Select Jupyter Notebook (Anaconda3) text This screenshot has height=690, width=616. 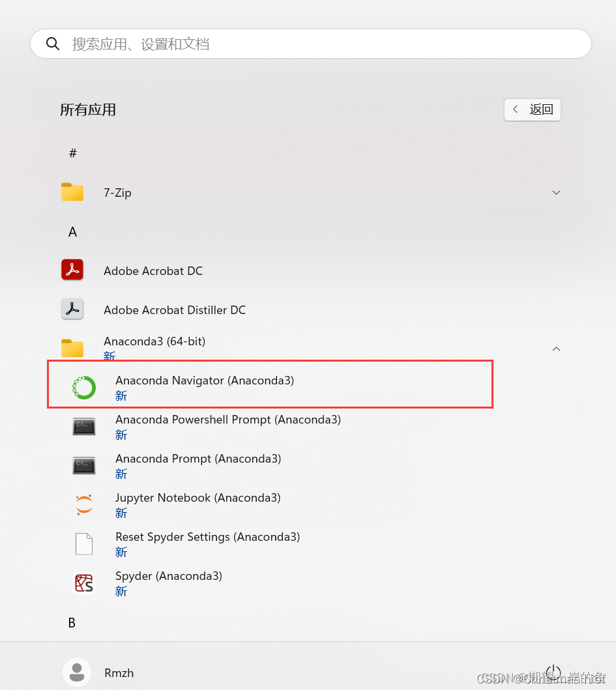tap(198, 498)
